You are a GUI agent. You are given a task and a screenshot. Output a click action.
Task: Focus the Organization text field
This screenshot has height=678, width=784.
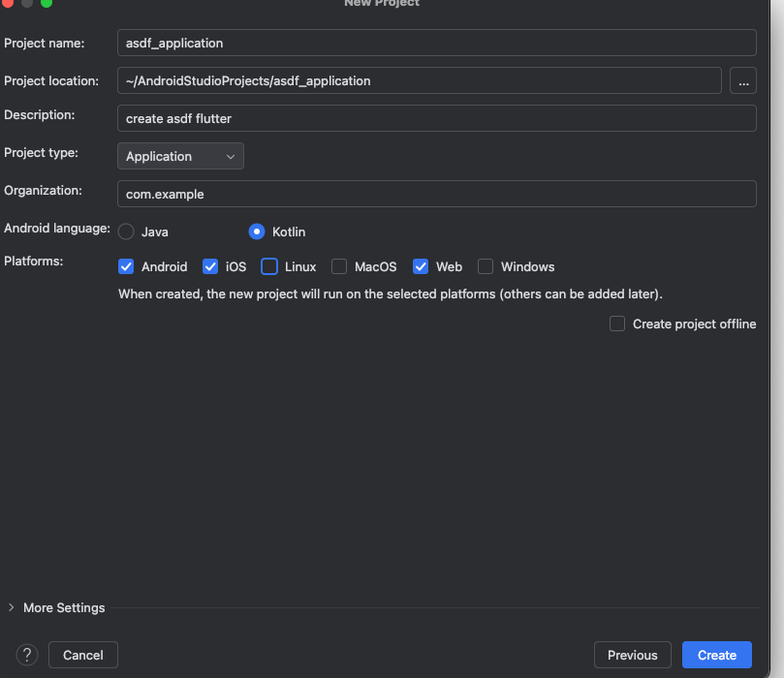point(436,194)
